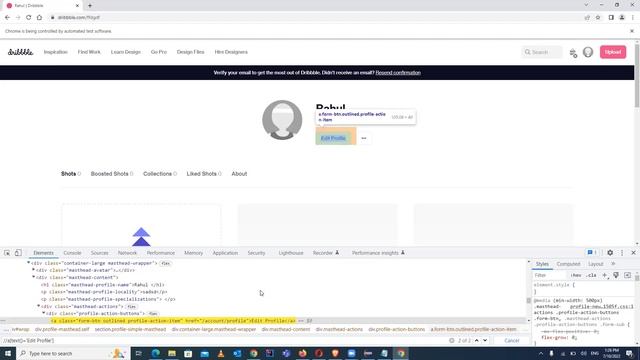The height and width of the screenshot is (360, 640).
Task: Click the Styles filter field
Action: pyautogui.click(x=550, y=275)
